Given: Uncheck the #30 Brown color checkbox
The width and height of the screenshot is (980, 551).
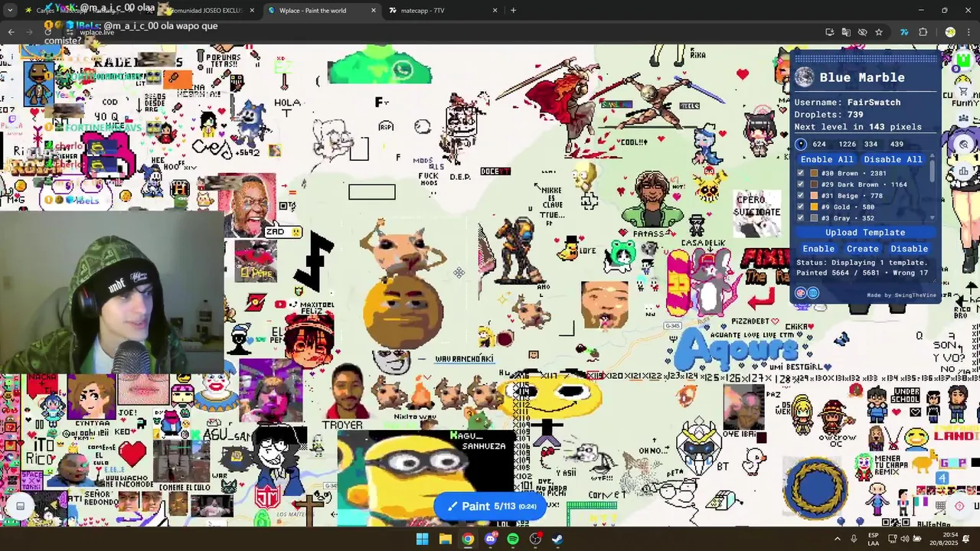Looking at the screenshot, I should point(801,173).
